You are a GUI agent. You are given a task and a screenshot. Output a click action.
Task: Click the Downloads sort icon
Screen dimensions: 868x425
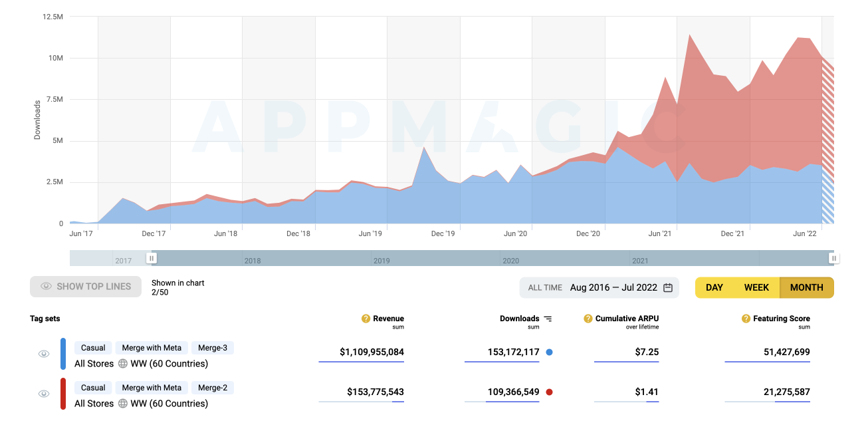coord(548,319)
